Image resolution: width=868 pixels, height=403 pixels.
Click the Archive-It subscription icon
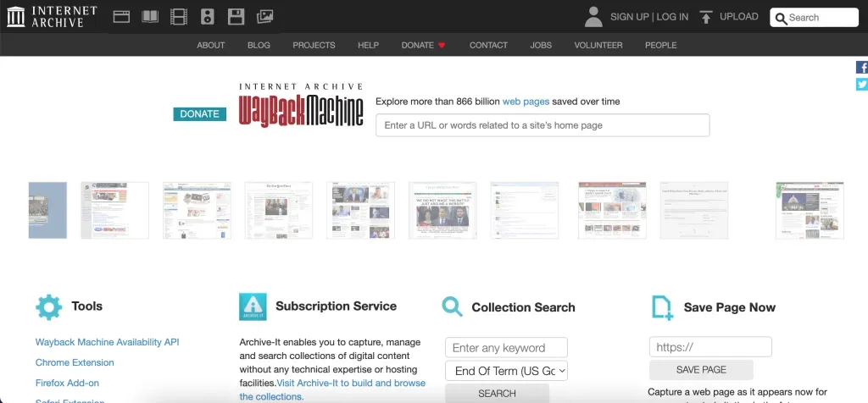[x=253, y=306]
